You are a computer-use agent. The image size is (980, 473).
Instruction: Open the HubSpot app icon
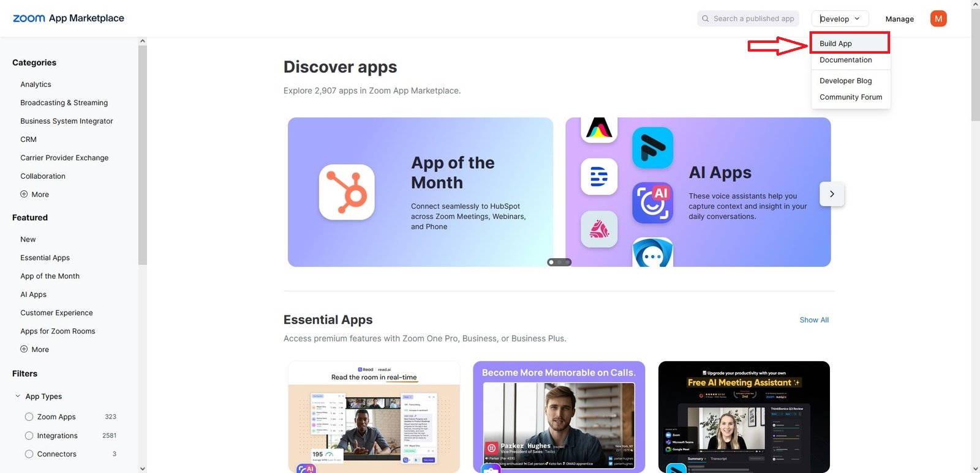coord(347,192)
